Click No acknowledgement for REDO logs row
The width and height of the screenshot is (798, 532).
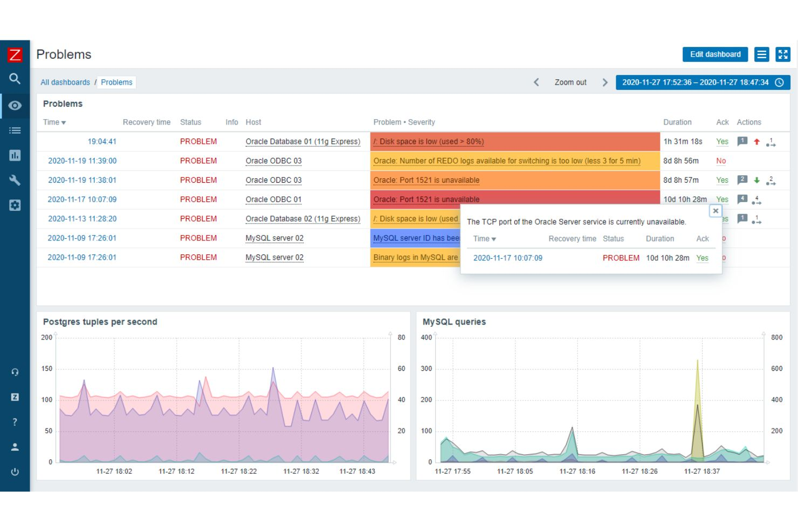(721, 161)
